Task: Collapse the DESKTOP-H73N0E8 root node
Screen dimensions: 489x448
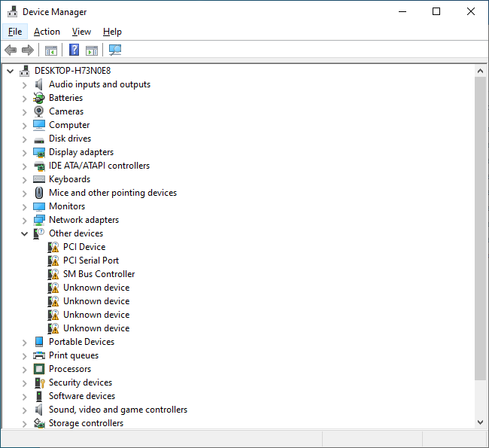Action: click(11, 72)
